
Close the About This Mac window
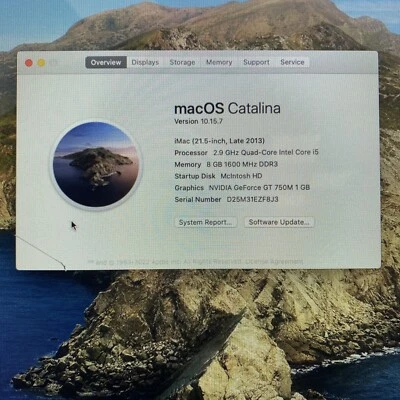point(29,63)
